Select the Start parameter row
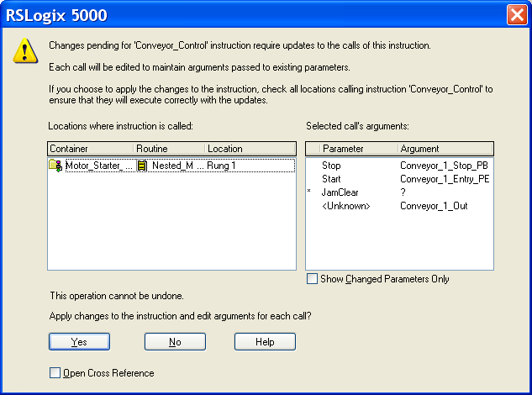The height and width of the screenshot is (395, 532). coord(399,179)
